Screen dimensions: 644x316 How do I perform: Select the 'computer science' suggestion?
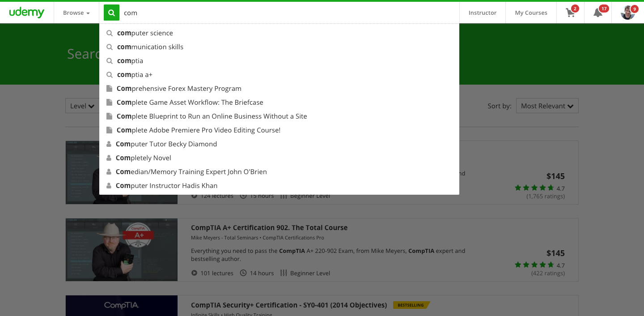279,33
